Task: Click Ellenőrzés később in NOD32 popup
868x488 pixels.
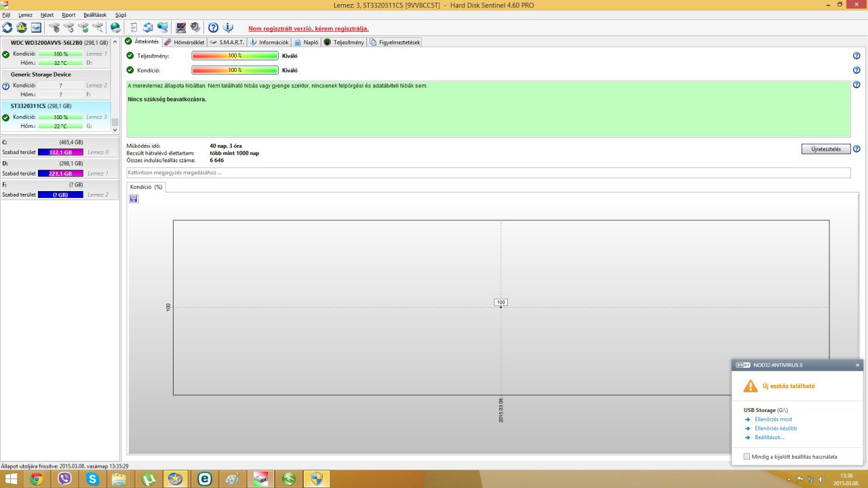Action: click(776, 428)
